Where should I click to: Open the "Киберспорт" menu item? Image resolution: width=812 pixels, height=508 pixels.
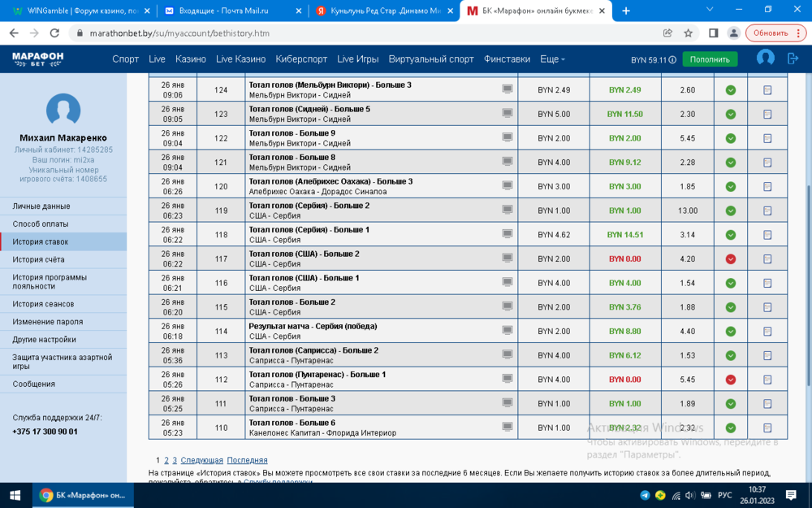click(301, 59)
